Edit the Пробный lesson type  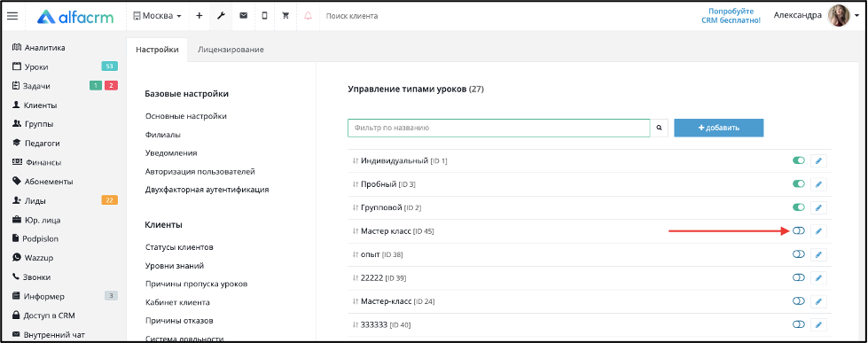click(818, 184)
